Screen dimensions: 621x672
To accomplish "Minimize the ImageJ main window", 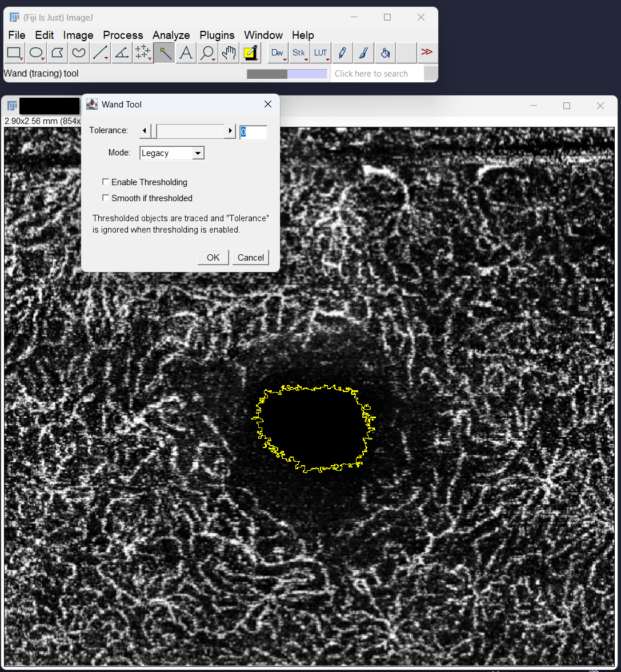I will click(354, 17).
